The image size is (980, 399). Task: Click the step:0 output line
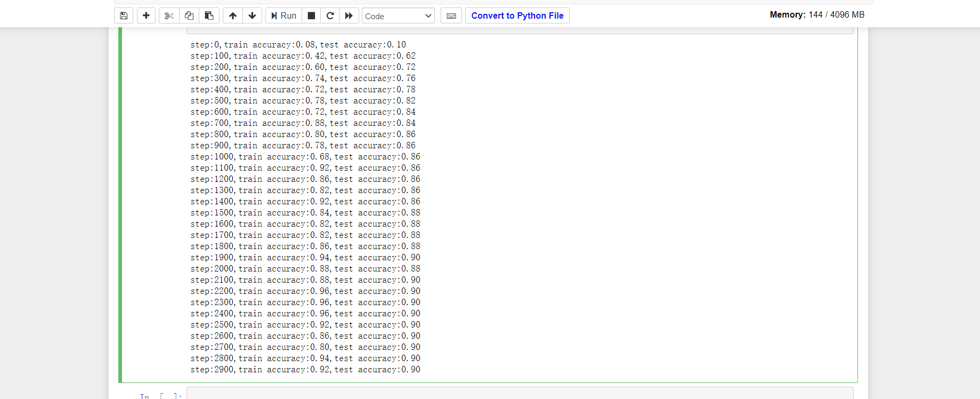pyautogui.click(x=298, y=45)
